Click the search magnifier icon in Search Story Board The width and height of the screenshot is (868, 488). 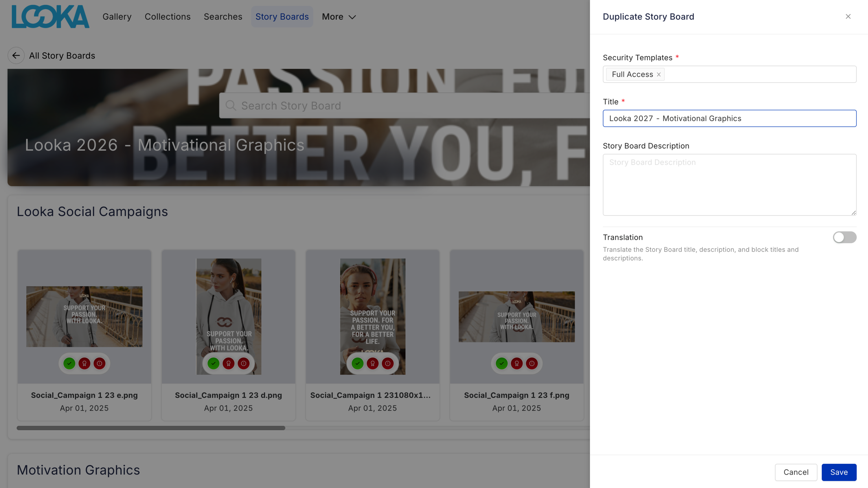point(231,105)
